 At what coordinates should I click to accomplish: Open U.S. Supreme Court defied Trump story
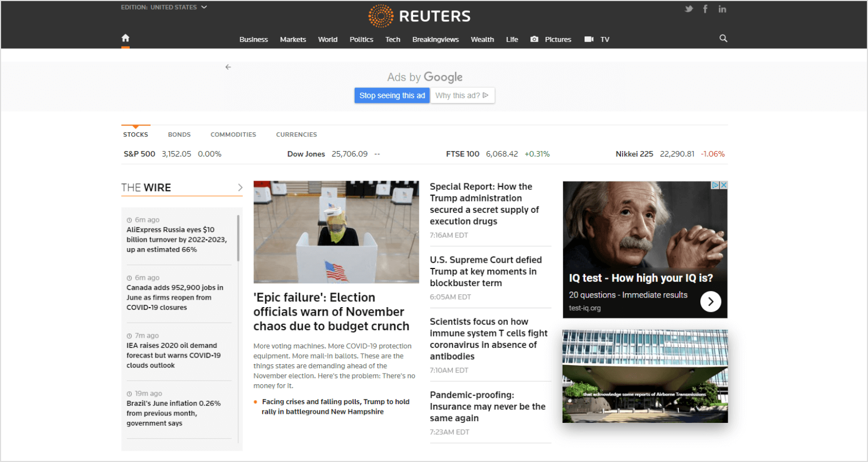pyautogui.click(x=485, y=271)
